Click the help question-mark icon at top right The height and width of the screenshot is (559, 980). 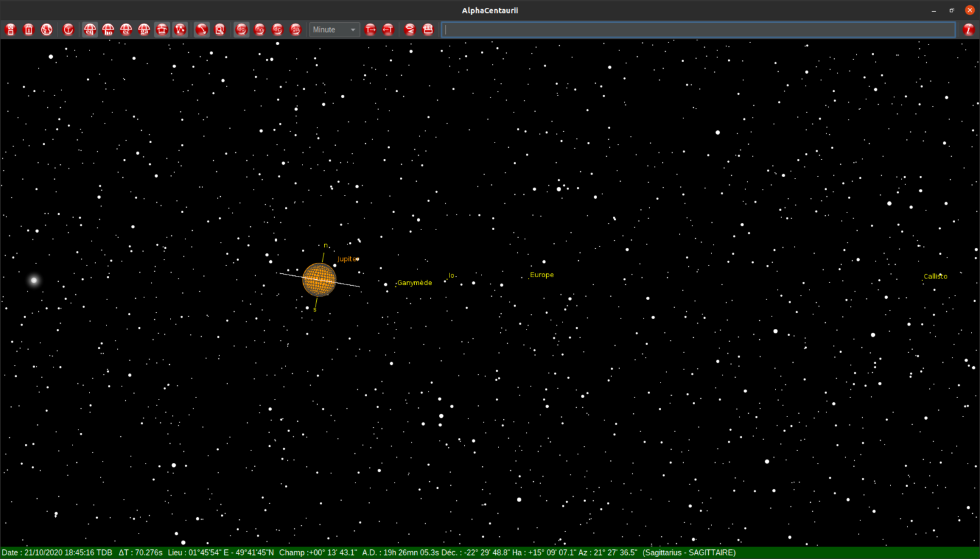(x=968, y=29)
